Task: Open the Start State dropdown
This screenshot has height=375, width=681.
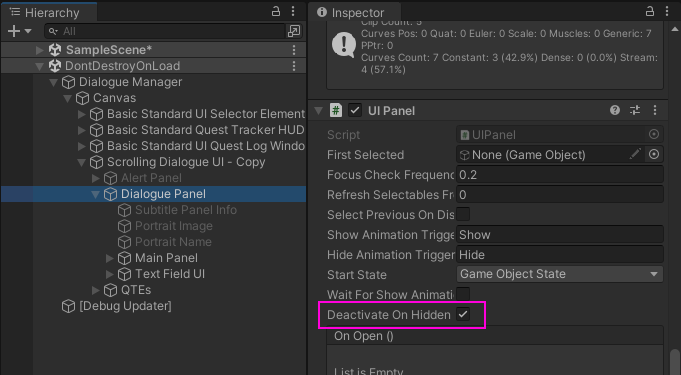Action: pyautogui.click(x=559, y=274)
